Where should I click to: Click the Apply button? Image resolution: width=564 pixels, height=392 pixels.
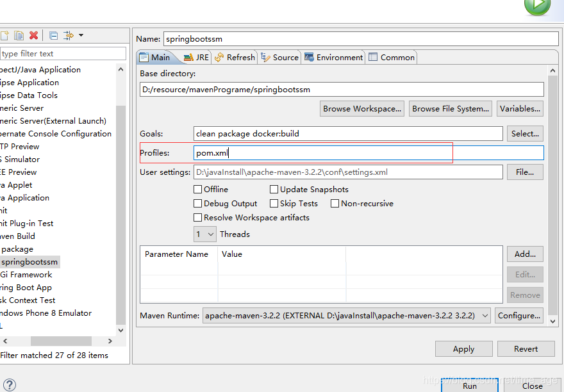point(463,349)
